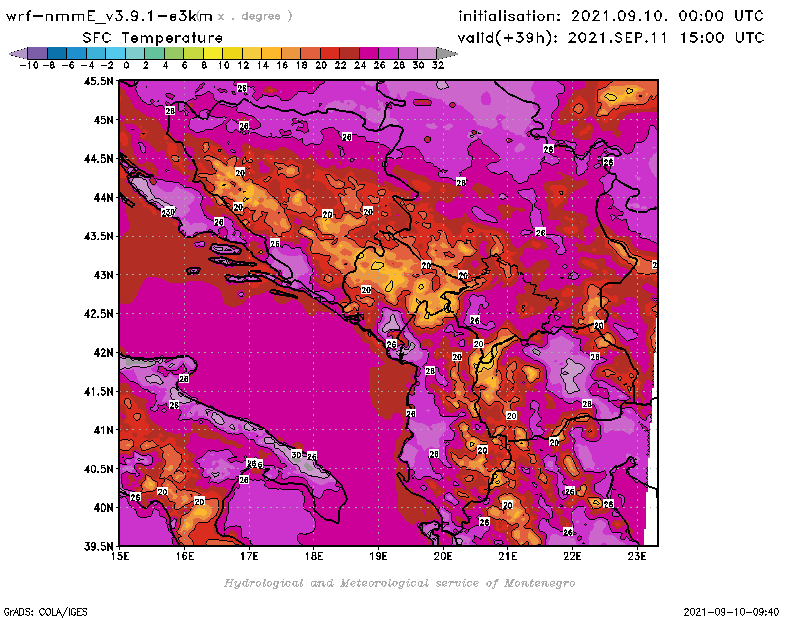Click the '15E' longitude label
800x618 pixels.
120,556
